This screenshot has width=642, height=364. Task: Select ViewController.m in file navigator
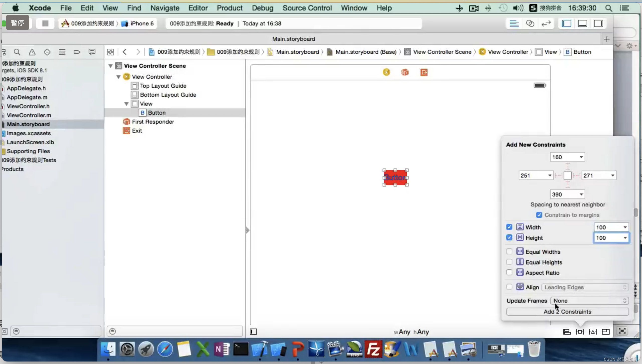coord(29,115)
